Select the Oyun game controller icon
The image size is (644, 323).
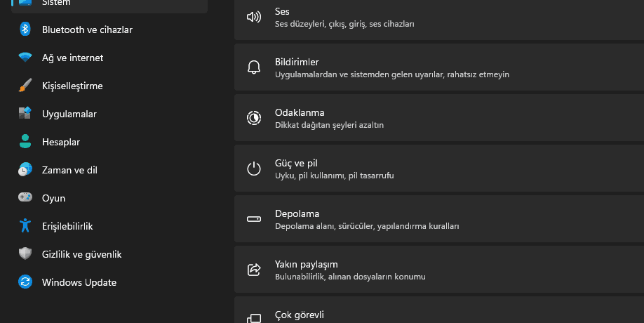click(25, 198)
